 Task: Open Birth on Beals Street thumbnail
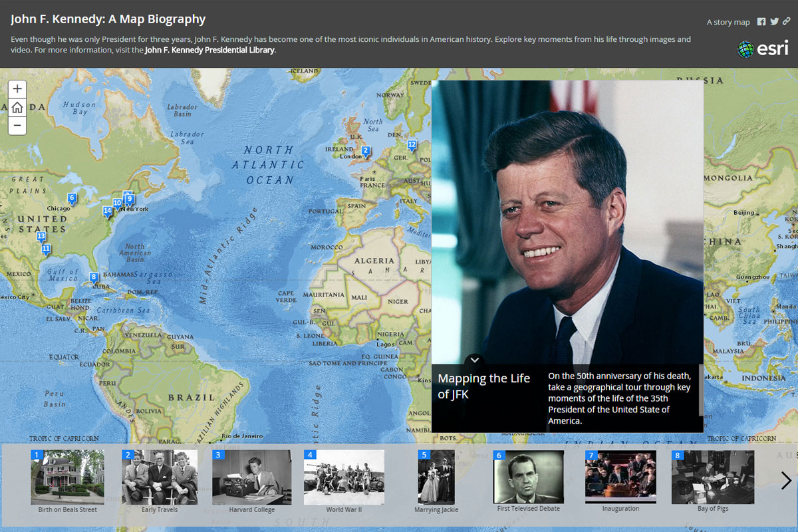[68, 477]
